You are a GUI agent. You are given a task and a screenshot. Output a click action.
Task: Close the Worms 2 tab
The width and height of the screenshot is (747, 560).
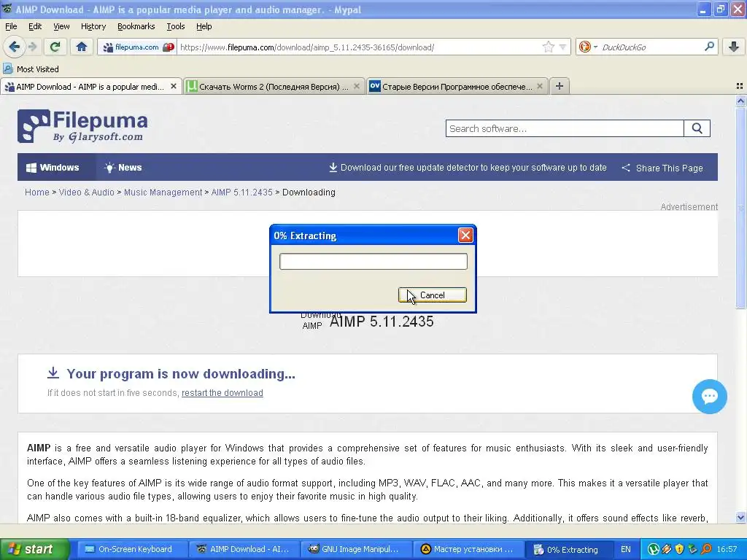(x=356, y=86)
